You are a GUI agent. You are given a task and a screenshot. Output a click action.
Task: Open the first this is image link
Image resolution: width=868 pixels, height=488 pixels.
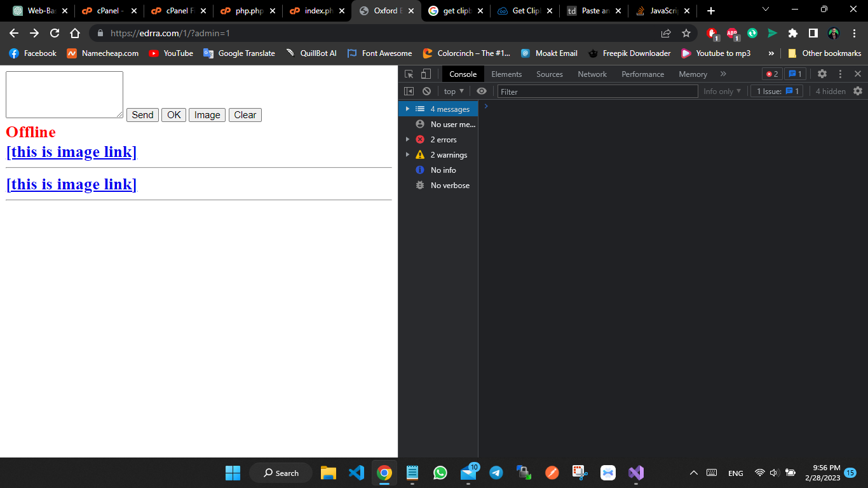point(71,152)
